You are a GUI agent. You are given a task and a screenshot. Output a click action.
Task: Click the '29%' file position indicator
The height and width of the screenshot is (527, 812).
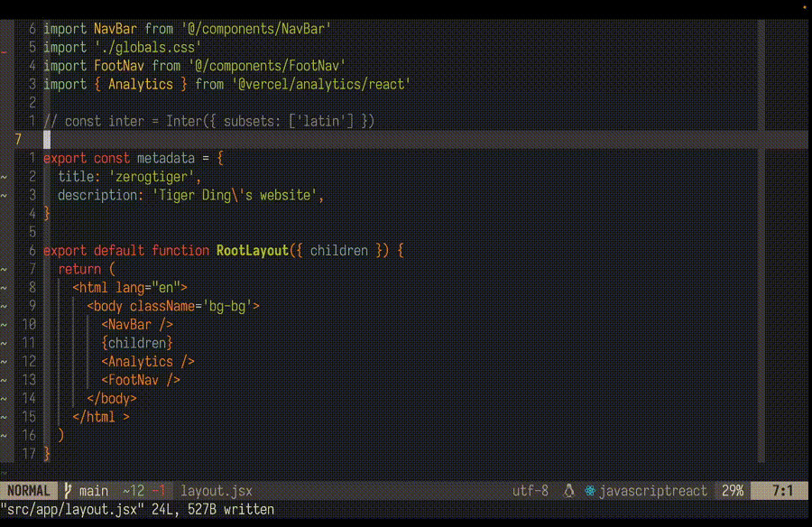(x=733, y=490)
